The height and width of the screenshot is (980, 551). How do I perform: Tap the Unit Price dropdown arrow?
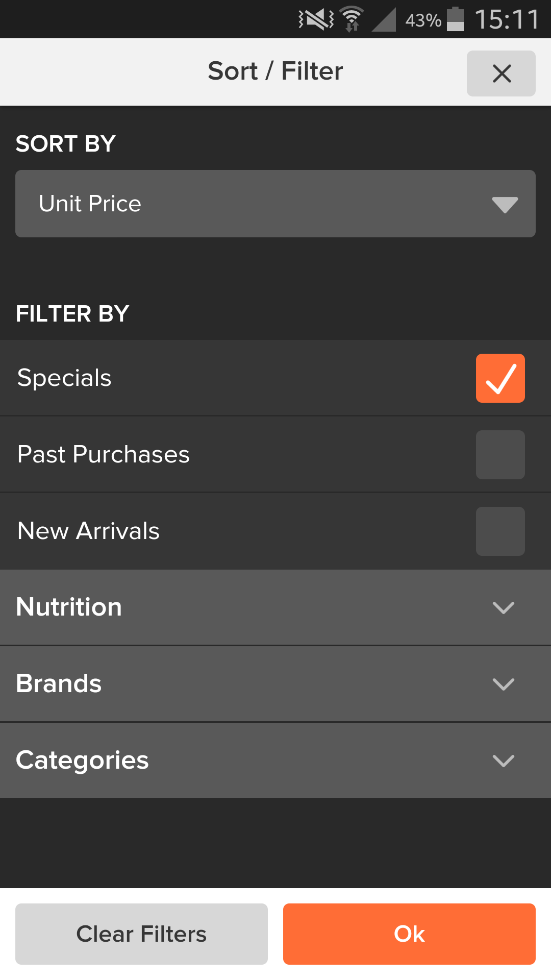(x=505, y=204)
